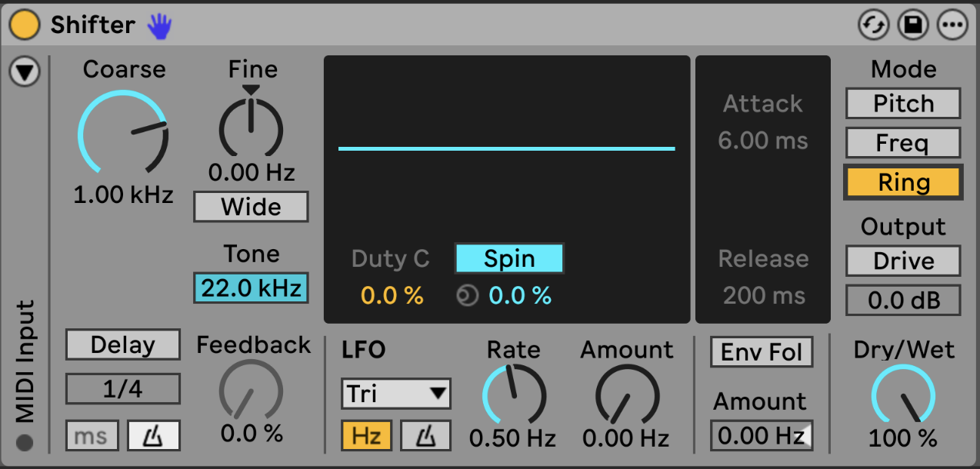Screen dimensions: 980x469
Task: Click the LFO Amount knob
Action: pyautogui.click(x=627, y=396)
